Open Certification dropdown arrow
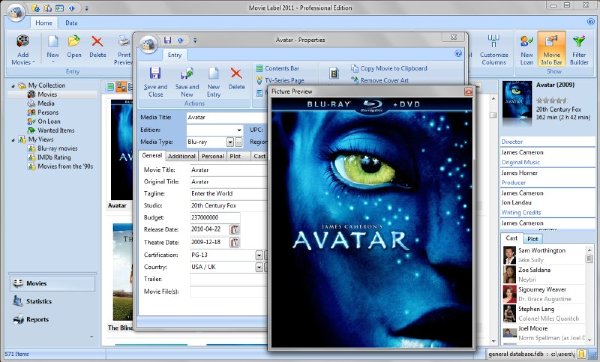600x362 pixels. pos(259,255)
